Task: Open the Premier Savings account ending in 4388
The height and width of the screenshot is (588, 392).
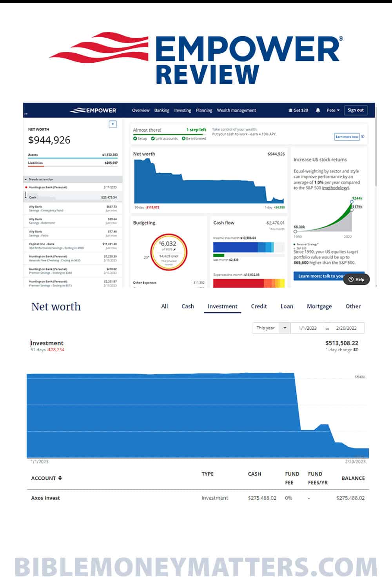Action: pyautogui.click(x=73, y=271)
